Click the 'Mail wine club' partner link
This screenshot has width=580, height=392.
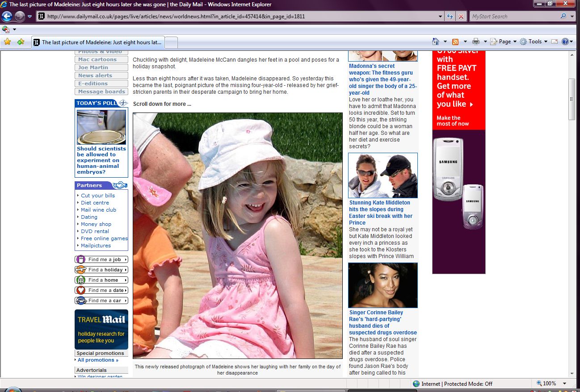pos(98,210)
